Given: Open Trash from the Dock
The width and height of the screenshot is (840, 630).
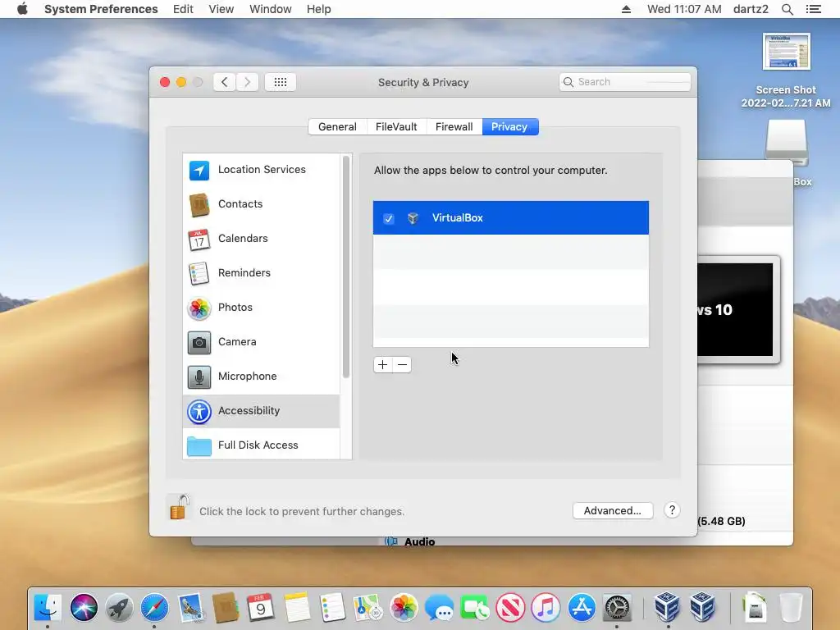Looking at the screenshot, I should [x=791, y=608].
